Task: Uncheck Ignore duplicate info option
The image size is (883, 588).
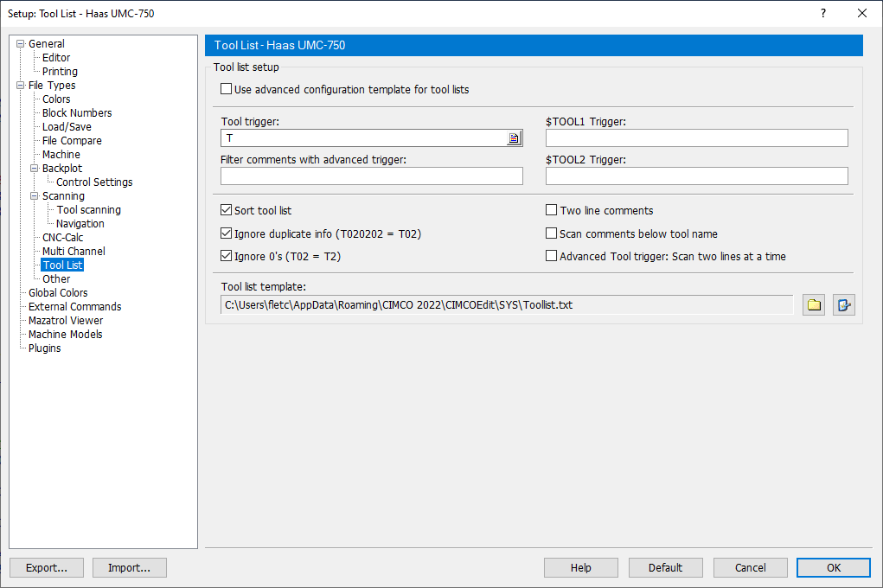Action: coord(227,233)
